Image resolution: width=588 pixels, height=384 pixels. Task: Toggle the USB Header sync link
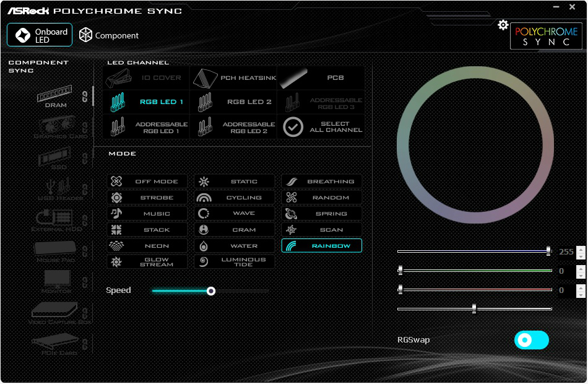coord(85,190)
